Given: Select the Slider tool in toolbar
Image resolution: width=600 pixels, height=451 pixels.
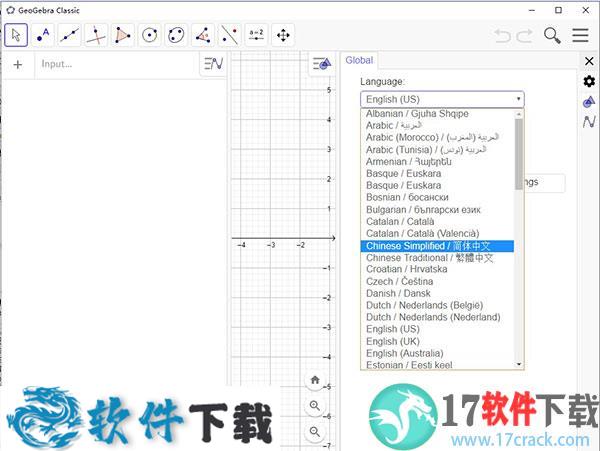Looking at the screenshot, I should point(256,36).
